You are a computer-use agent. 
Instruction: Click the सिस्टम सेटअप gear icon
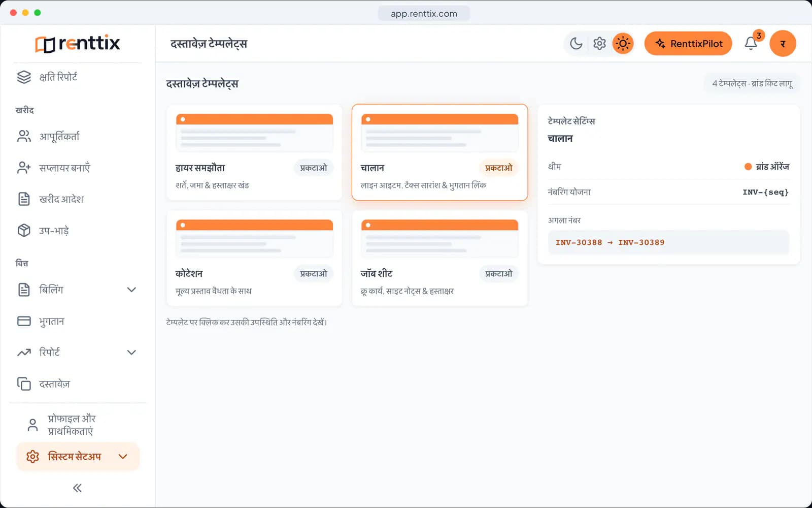[x=32, y=457]
